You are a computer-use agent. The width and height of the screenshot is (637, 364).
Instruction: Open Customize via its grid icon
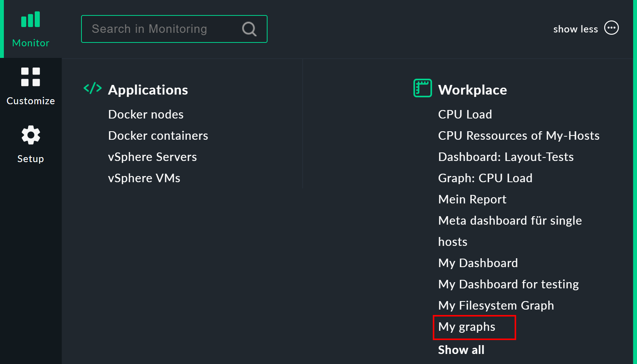pos(30,77)
